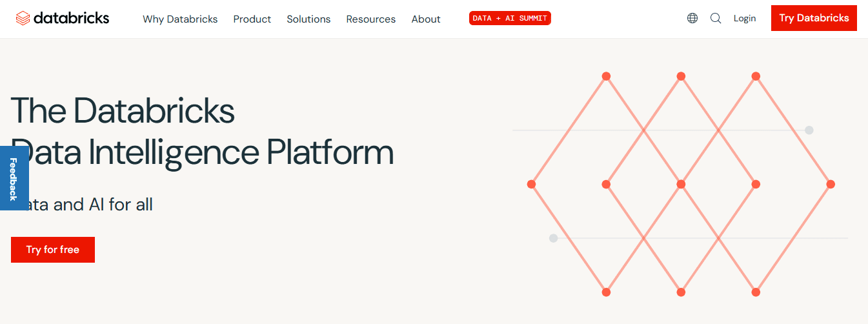Click the words "Intelligence Platform"

coord(241,153)
